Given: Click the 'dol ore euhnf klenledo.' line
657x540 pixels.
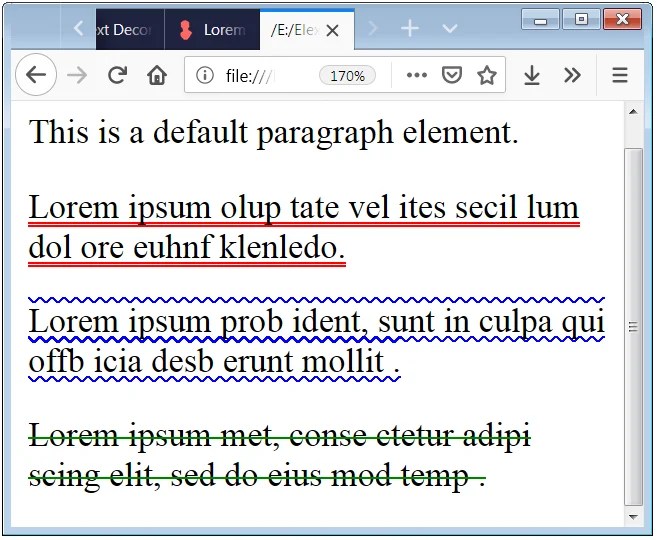Looking at the screenshot, I should (x=187, y=248).
